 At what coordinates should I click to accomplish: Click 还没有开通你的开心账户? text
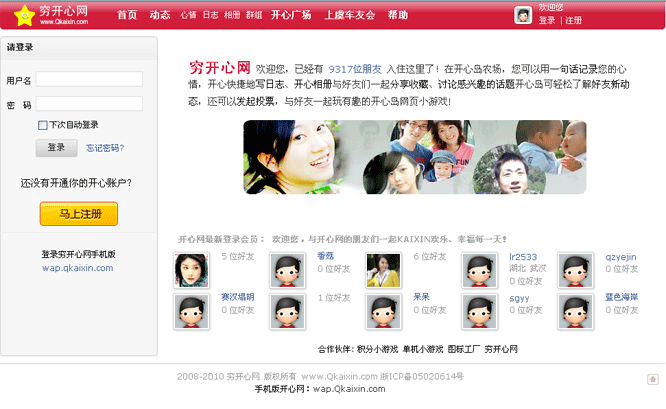coord(76,183)
